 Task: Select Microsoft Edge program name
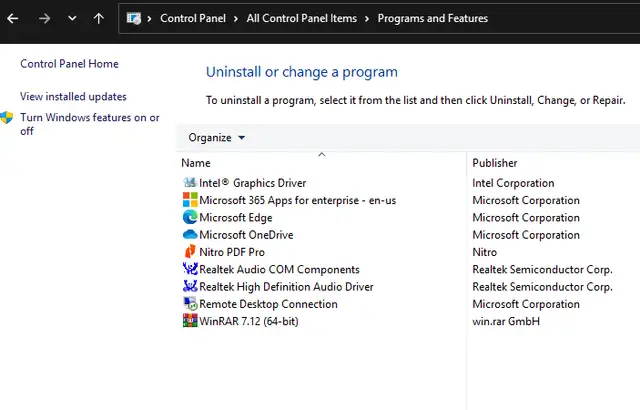pyautogui.click(x=236, y=217)
